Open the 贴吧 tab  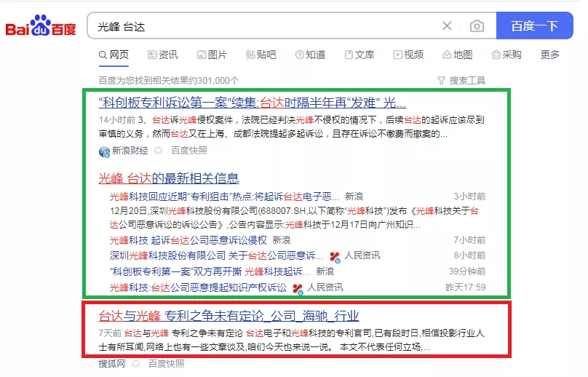261,55
